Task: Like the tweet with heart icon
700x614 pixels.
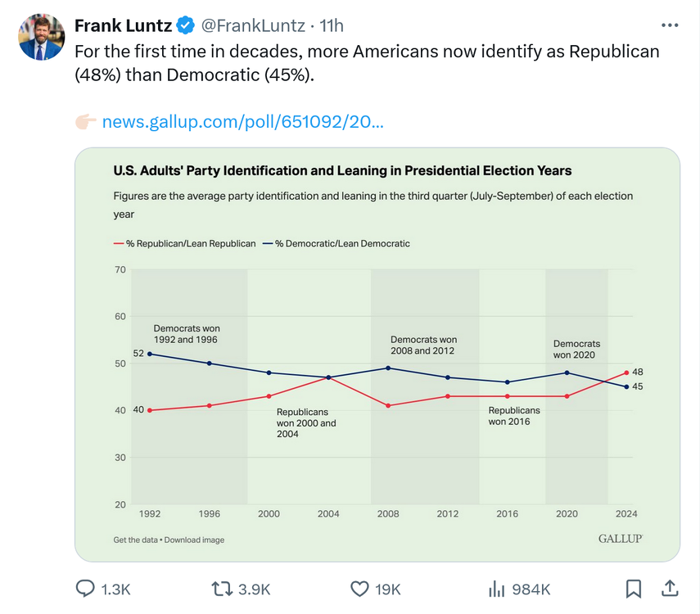Action: click(x=359, y=589)
